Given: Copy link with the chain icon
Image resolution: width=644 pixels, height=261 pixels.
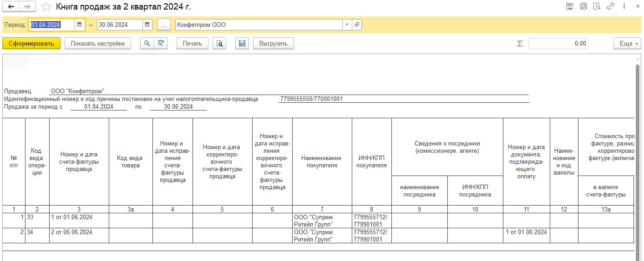Looking at the screenshot, I should click(x=610, y=6).
